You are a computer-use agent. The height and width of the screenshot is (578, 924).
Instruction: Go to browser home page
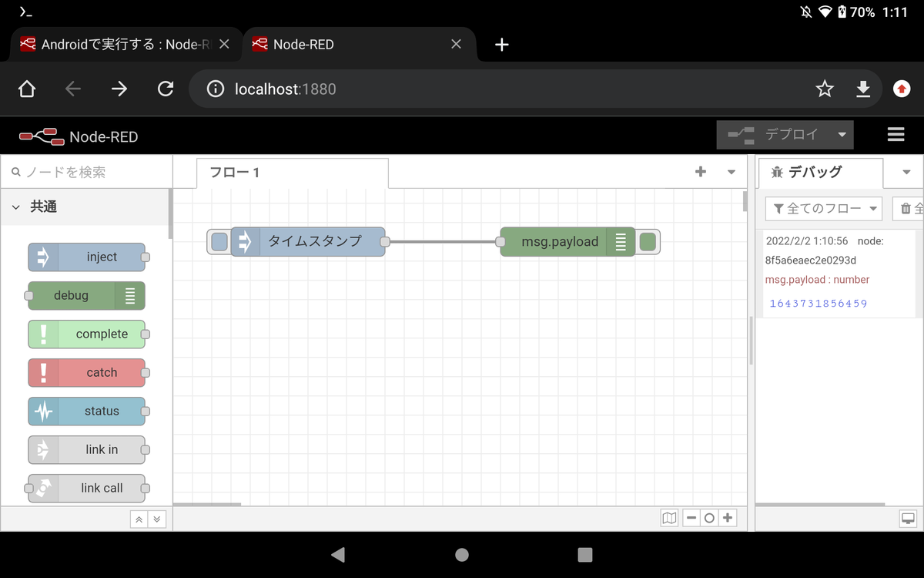point(27,89)
